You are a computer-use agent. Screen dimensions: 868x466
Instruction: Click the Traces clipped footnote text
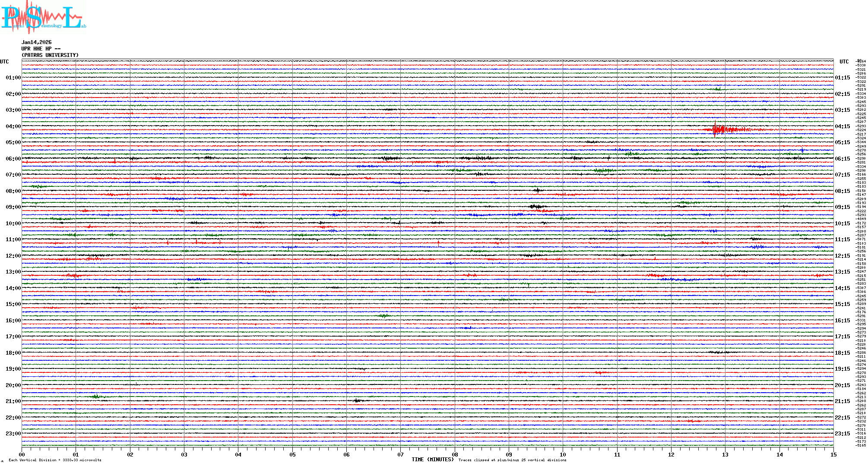pyautogui.click(x=512, y=460)
